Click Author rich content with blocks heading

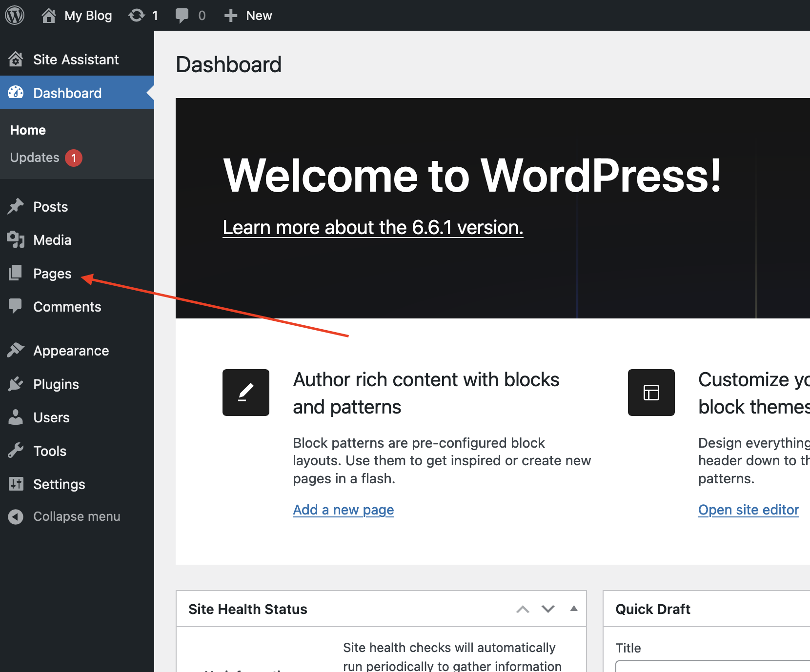tap(426, 393)
